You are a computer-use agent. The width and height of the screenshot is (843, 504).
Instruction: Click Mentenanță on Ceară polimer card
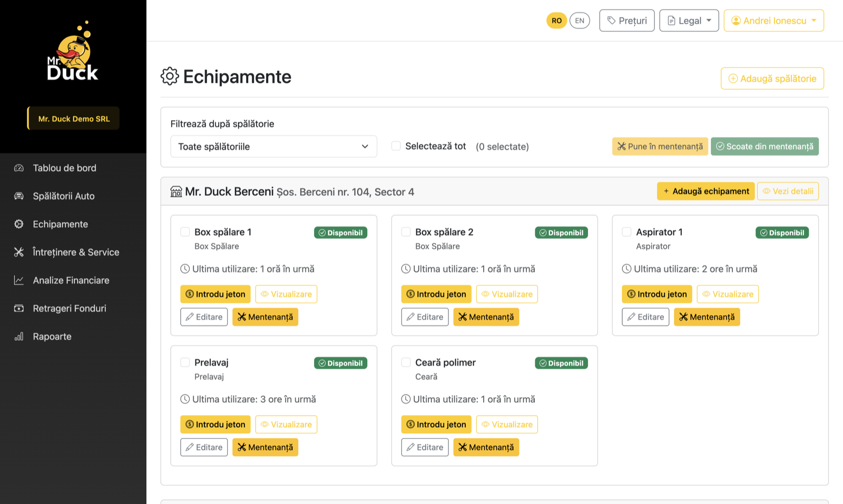(x=486, y=447)
